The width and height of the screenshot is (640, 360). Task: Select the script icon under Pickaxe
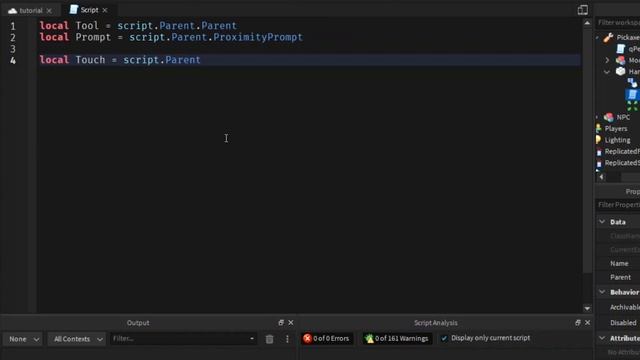pyautogui.click(x=621, y=49)
